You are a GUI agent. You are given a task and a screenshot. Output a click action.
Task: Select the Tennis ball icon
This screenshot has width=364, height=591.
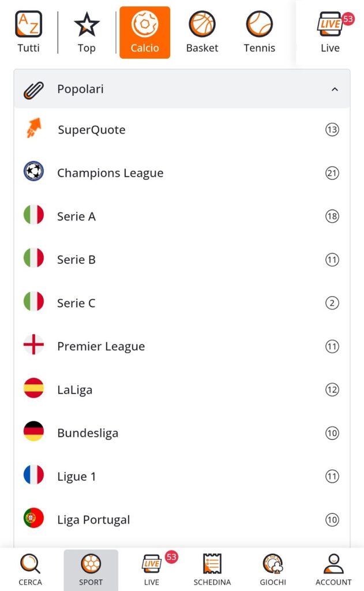click(x=259, y=24)
